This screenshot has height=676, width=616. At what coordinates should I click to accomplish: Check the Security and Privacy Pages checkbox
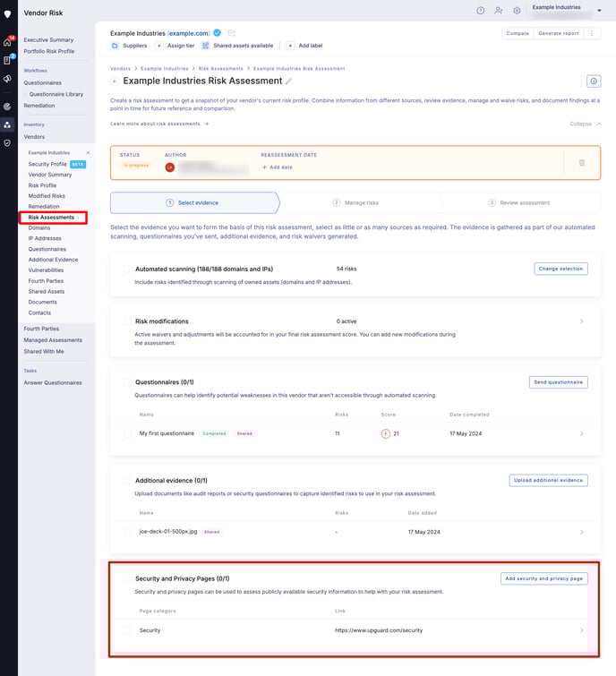click(128, 578)
